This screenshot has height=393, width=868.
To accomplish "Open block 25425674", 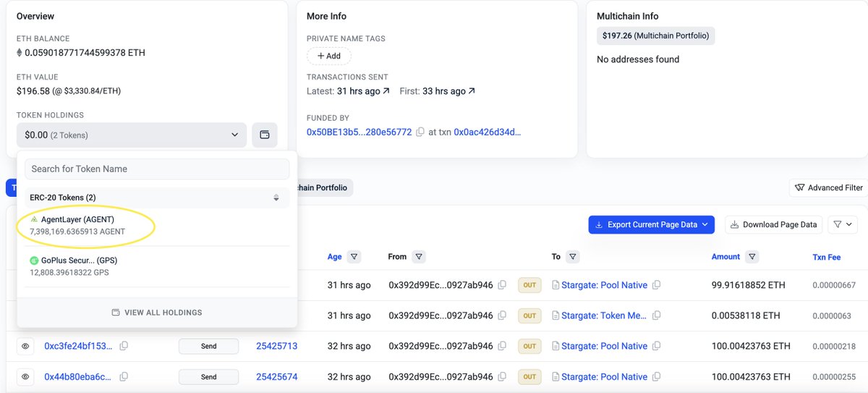I will coord(277,376).
